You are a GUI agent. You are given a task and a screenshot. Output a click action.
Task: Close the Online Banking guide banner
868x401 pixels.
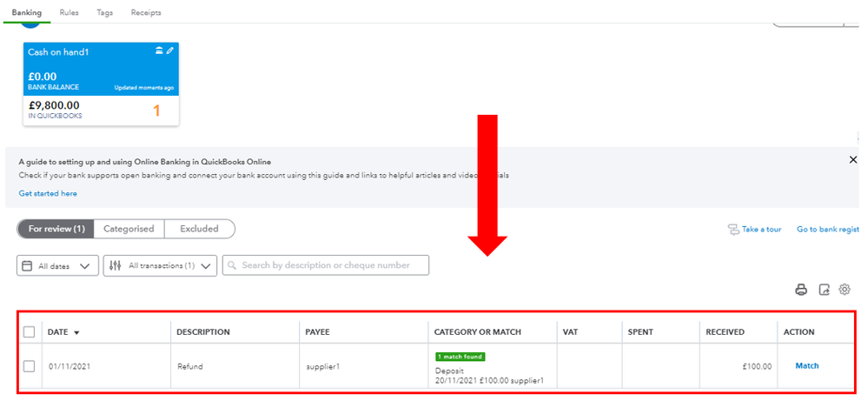pyautogui.click(x=852, y=160)
